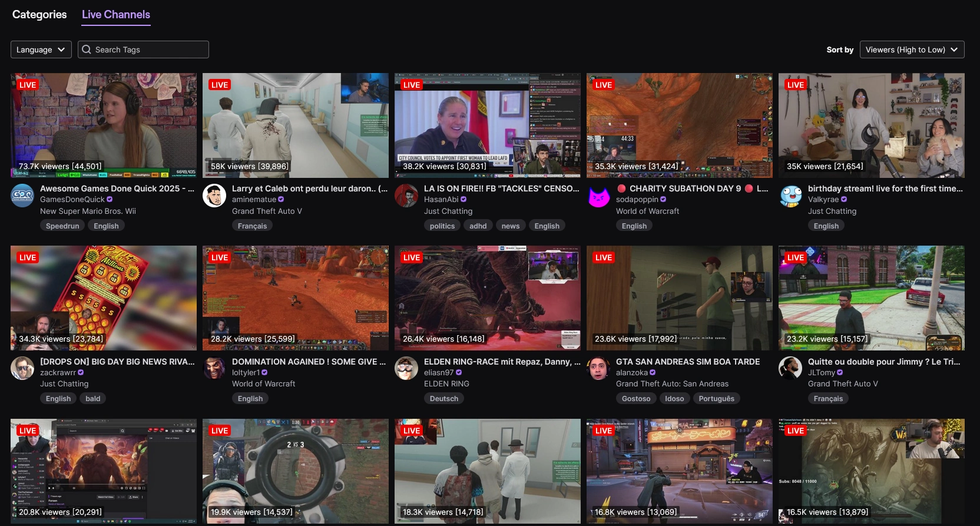The image size is (980, 526).
Task: Click the zackrawrr channel name
Action: click(x=58, y=372)
